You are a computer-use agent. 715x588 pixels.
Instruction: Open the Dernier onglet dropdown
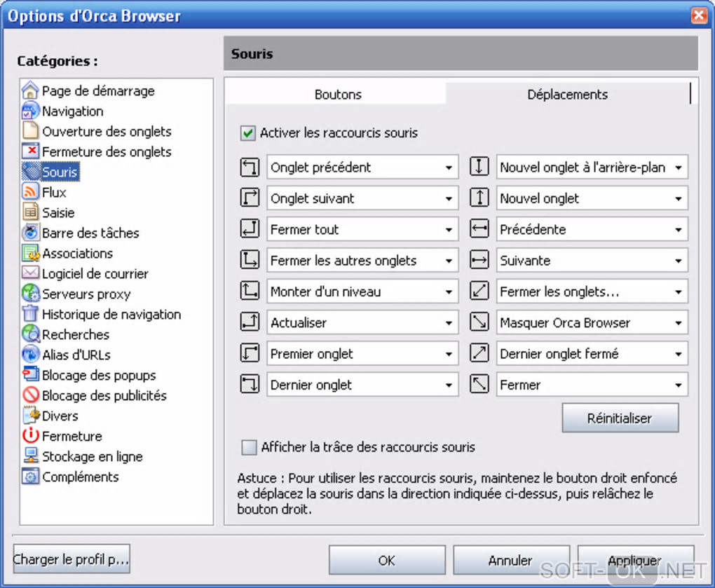click(362, 385)
